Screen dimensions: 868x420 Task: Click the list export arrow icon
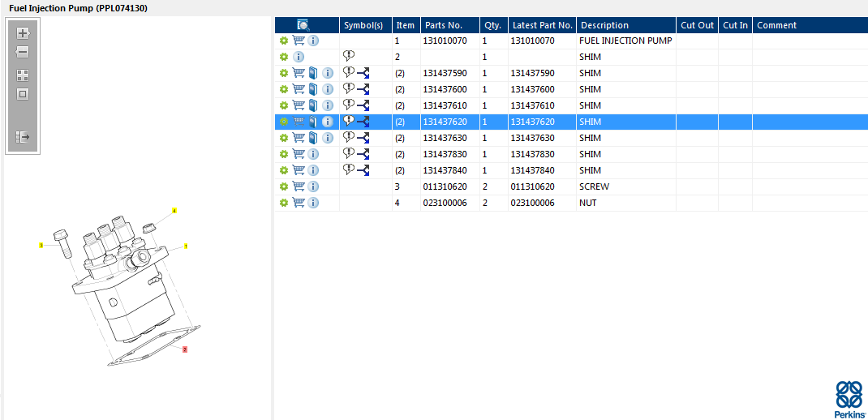(x=23, y=137)
